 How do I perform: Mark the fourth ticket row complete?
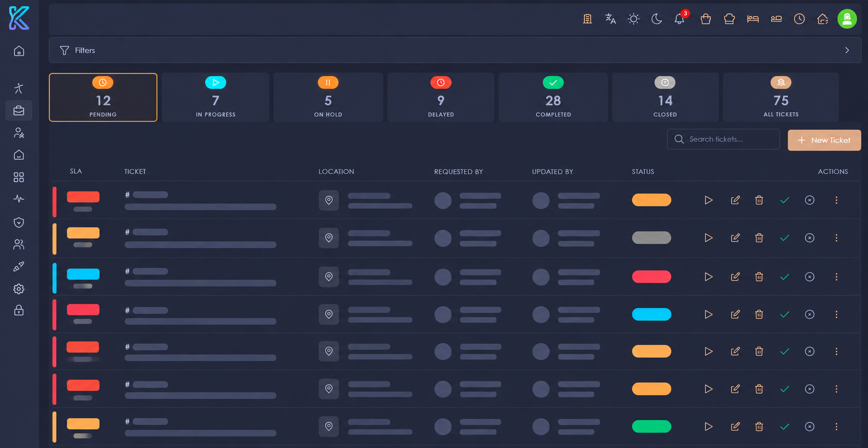coord(784,314)
